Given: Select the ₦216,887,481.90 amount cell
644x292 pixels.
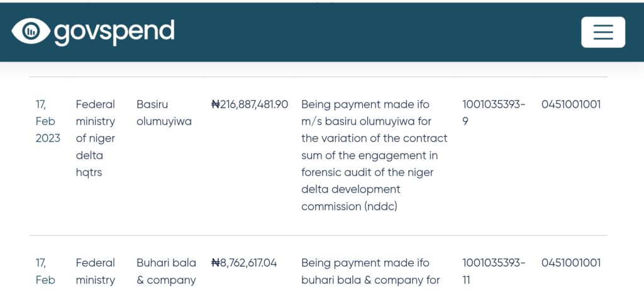Looking at the screenshot, I should click(250, 104).
